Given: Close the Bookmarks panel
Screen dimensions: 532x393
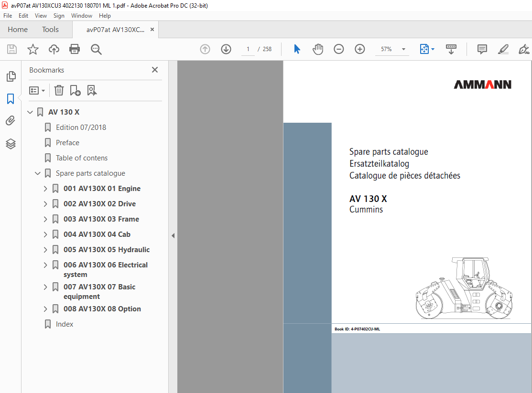Looking at the screenshot, I should pyautogui.click(x=155, y=70).
